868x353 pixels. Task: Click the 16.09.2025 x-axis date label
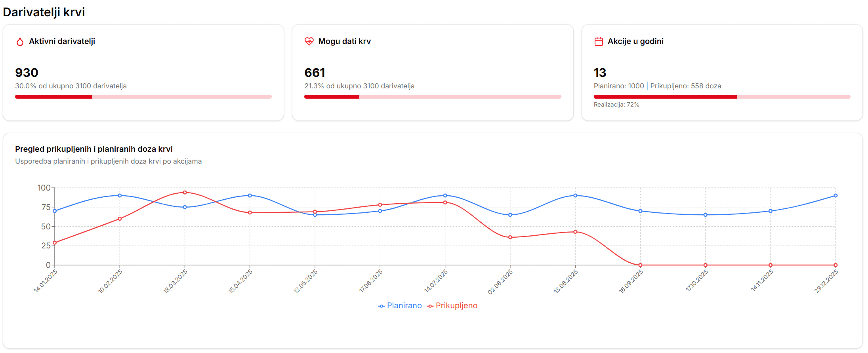point(631,281)
